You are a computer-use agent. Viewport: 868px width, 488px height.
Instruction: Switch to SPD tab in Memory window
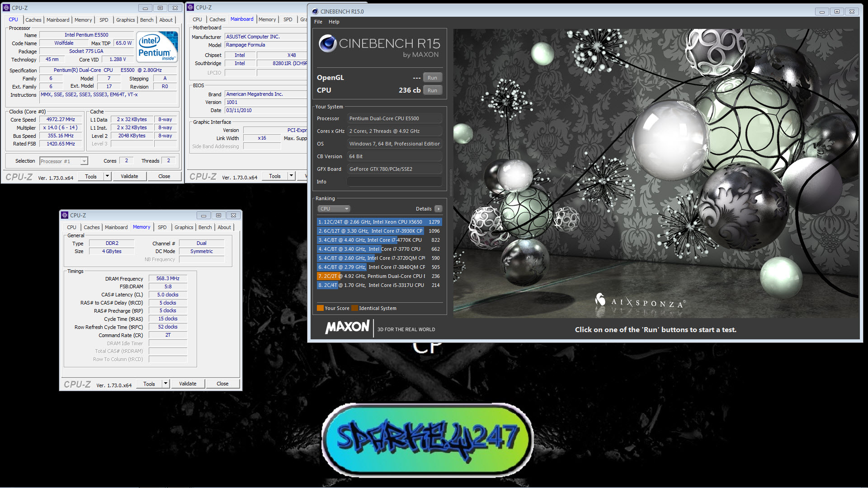(x=162, y=227)
